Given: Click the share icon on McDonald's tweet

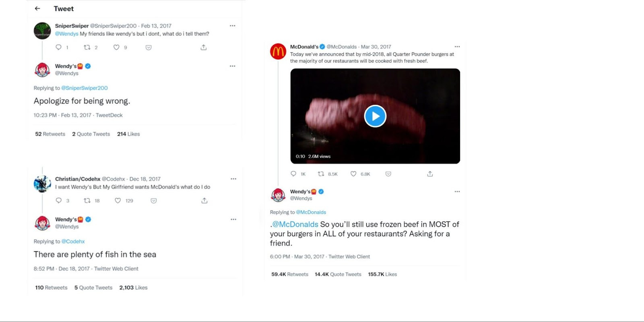Looking at the screenshot, I should [x=429, y=173].
